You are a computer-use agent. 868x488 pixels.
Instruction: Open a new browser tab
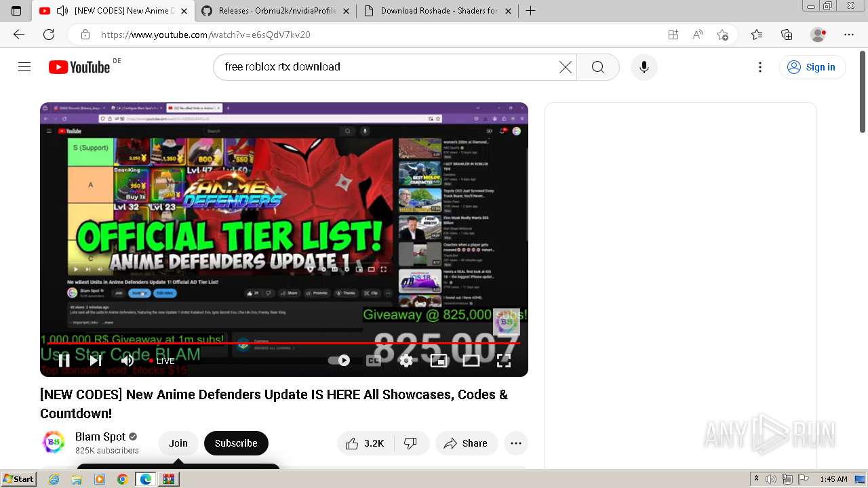tap(531, 11)
